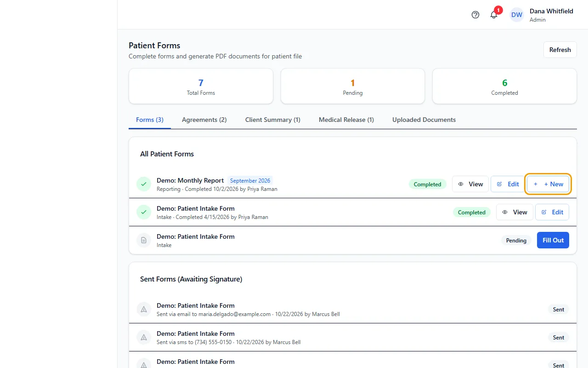The width and height of the screenshot is (588, 368).
Task: Open the Uploaded Documents tab
Action: pos(424,120)
